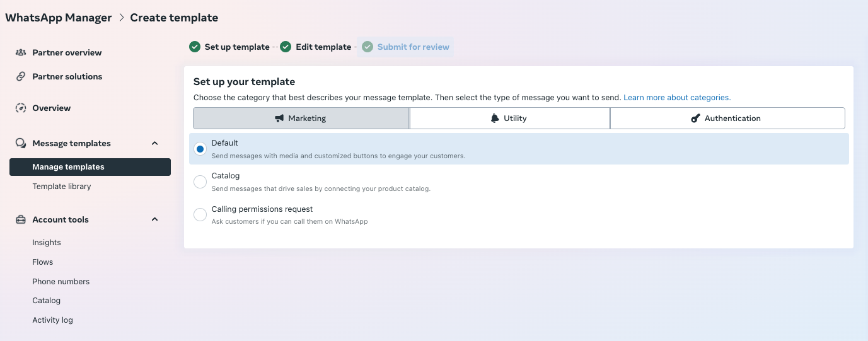Click the Message templates chat bubbles icon
Viewport: 868px width, 341px height.
point(21,143)
